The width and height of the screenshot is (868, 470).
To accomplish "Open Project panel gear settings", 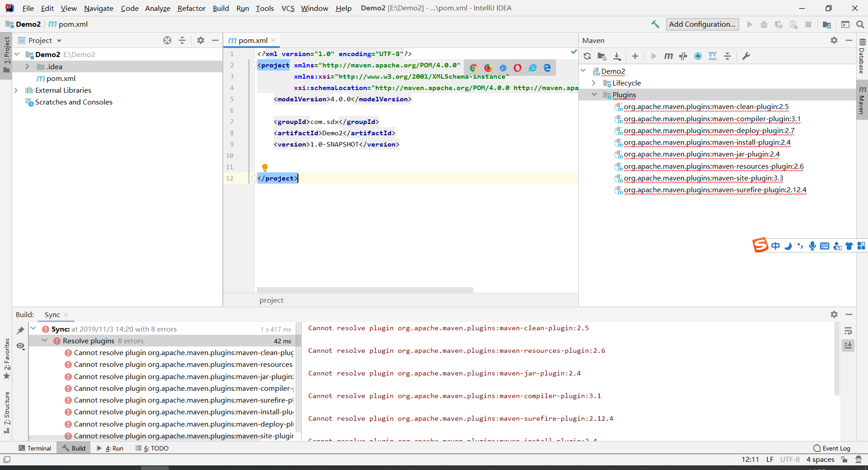I will tap(201, 40).
